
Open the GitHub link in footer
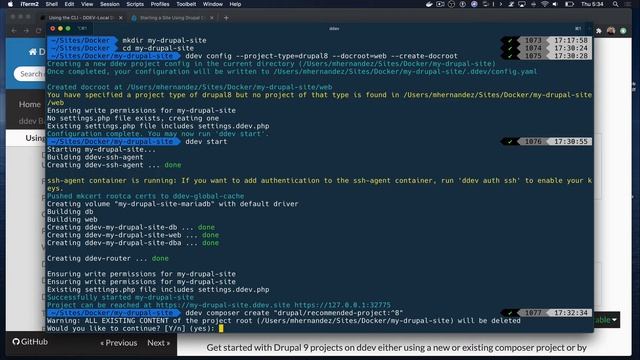(30, 342)
